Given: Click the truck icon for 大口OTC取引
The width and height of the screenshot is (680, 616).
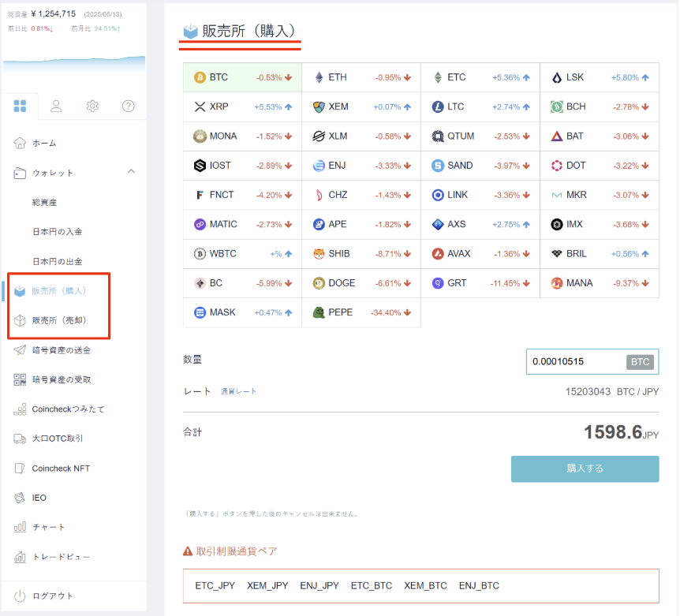Looking at the screenshot, I should click(20, 439).
